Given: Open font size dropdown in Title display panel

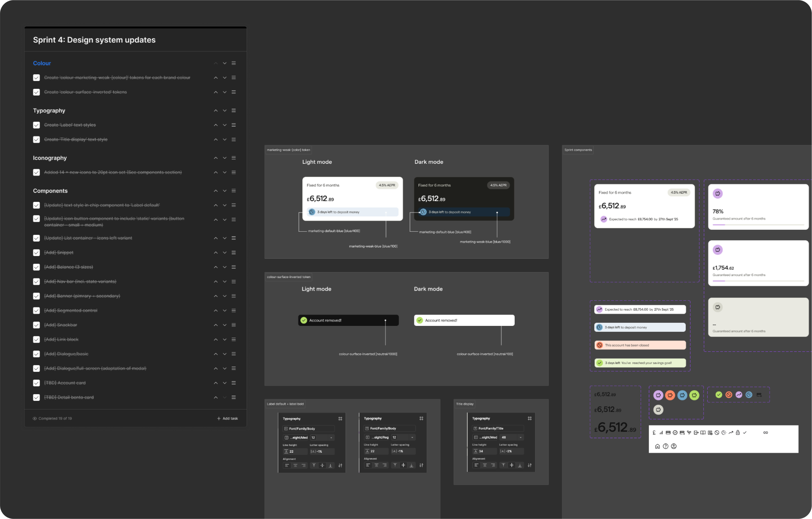Looking at the screenshot, I should point(521,438).
